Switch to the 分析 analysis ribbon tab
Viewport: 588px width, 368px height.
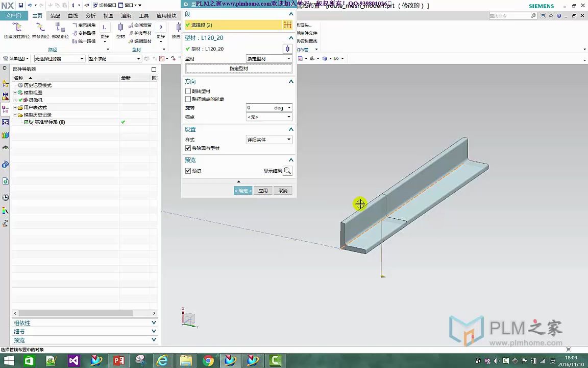(x=90, y=16)
